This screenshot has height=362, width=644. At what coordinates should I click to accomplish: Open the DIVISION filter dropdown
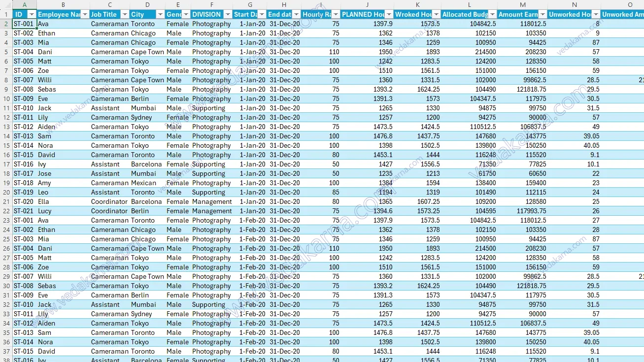pos(227,14)
